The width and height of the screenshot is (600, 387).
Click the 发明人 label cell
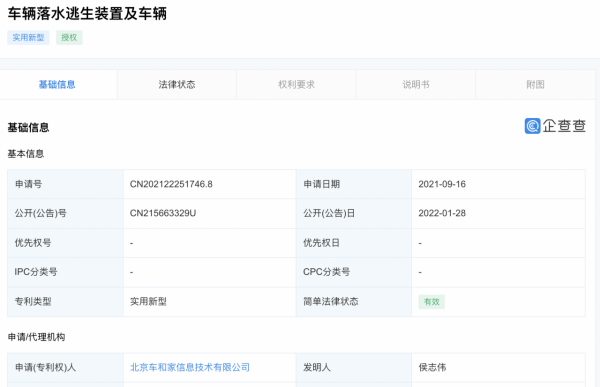[x=354, y=367]
